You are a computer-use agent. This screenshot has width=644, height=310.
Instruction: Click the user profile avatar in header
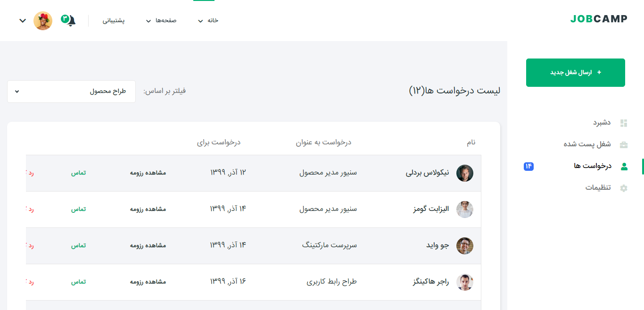point(43,21)
